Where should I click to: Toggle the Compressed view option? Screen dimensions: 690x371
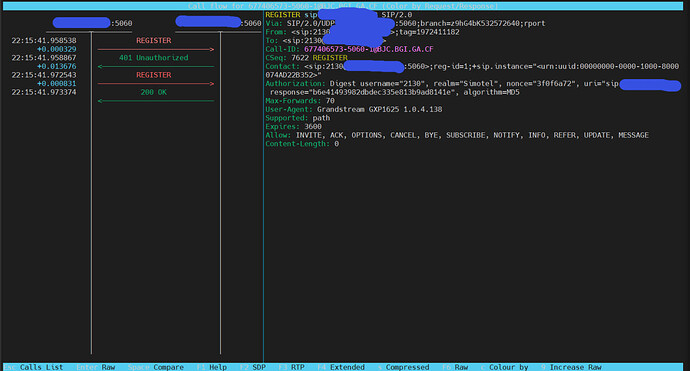point(404,367)
